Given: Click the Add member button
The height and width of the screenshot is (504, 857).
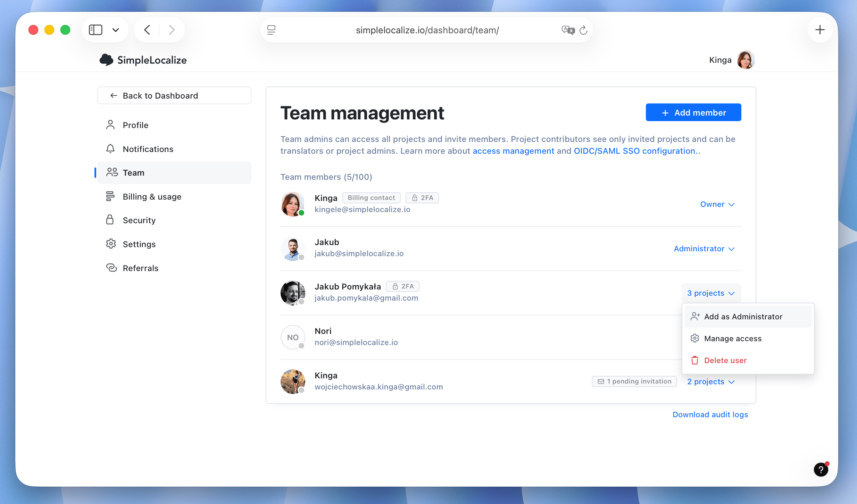Looking at the screenshot, I should tap(693, 112).
